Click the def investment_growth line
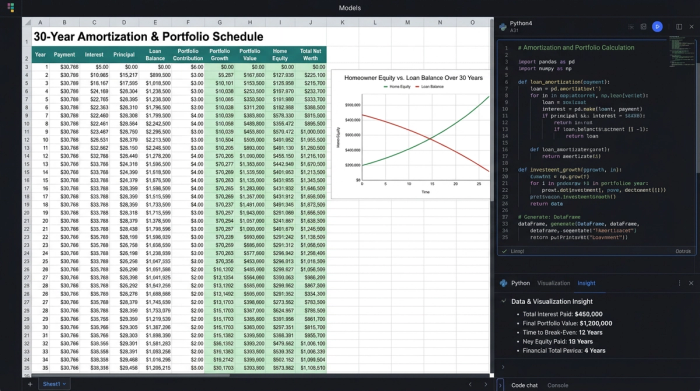The image size is (700, 391). [570, 170]
